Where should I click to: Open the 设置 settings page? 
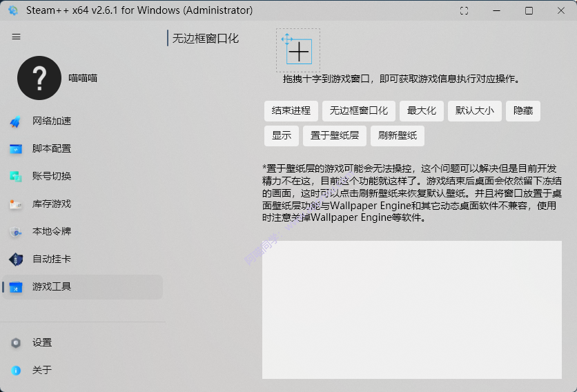(x=82, y=343)
